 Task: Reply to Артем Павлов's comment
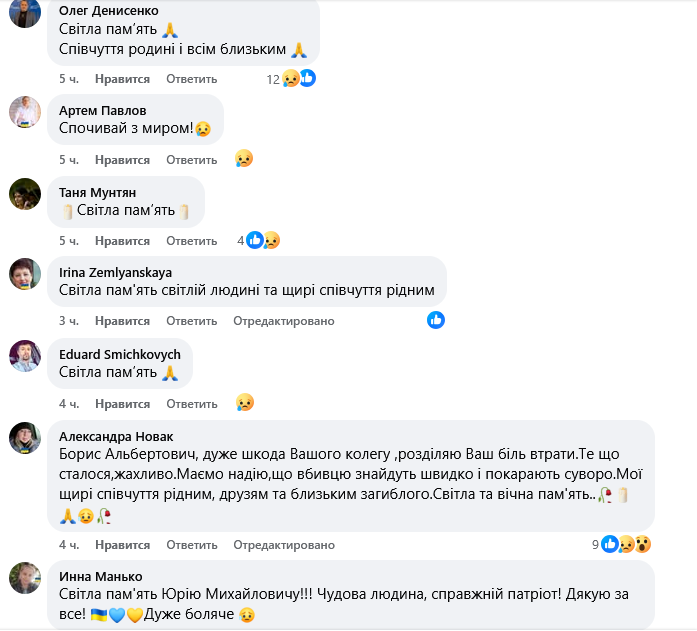click(x=191, y=160)
